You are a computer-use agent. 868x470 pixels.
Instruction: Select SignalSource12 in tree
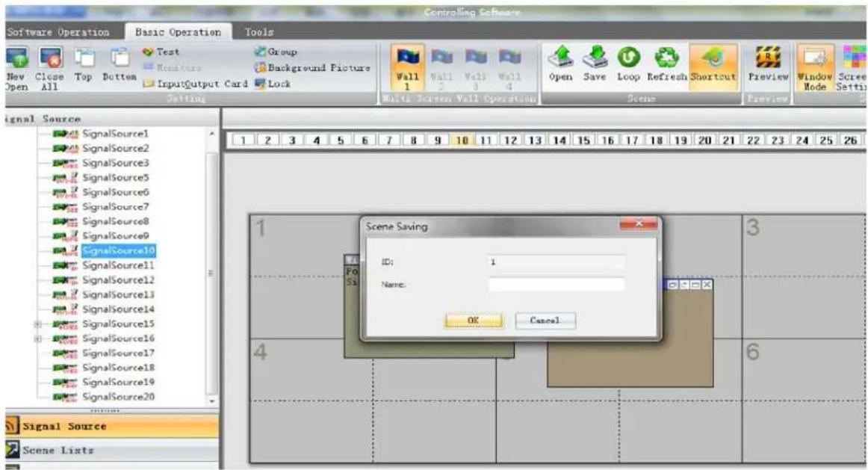(118, 279)
